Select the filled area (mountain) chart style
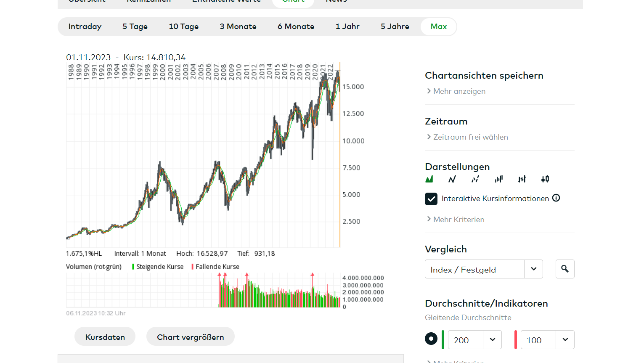This screenshot has height=363, width=644. 429,179
